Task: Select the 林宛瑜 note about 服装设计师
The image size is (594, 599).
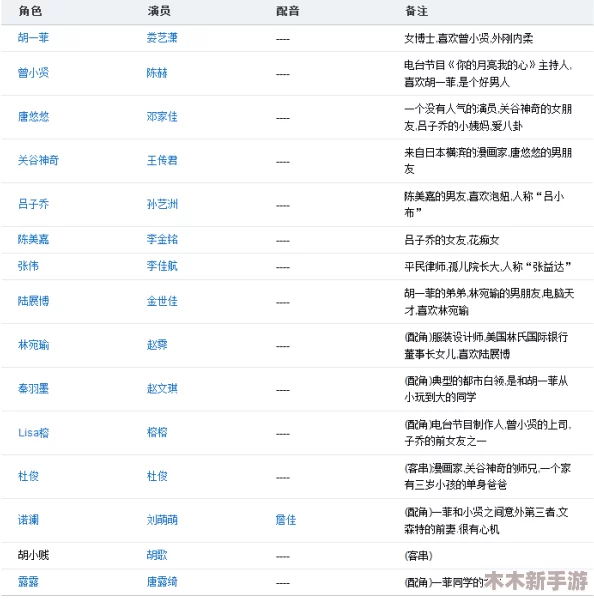Action: (486, 346)
